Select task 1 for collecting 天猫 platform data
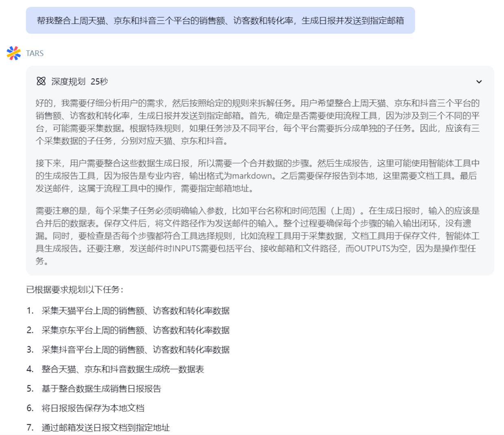Viewport: 504px width, 435px height. pyautogui.click(x=135, y=311)
